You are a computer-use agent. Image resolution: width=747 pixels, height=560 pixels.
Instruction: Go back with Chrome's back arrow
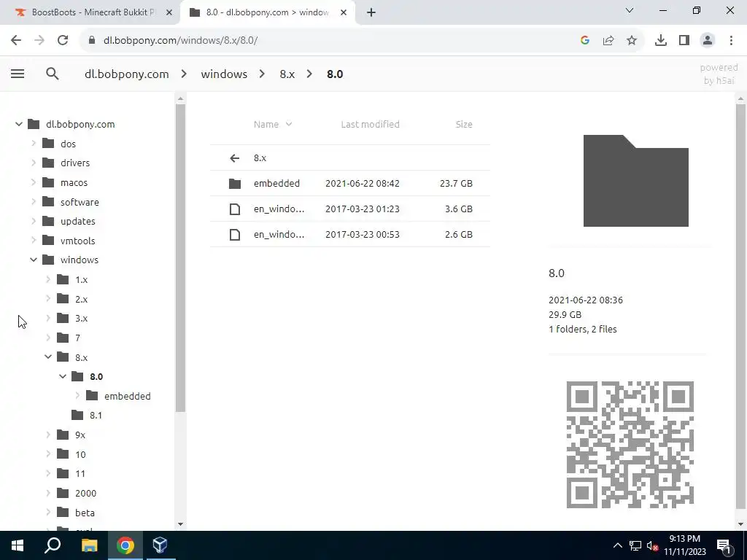(16, 40)
